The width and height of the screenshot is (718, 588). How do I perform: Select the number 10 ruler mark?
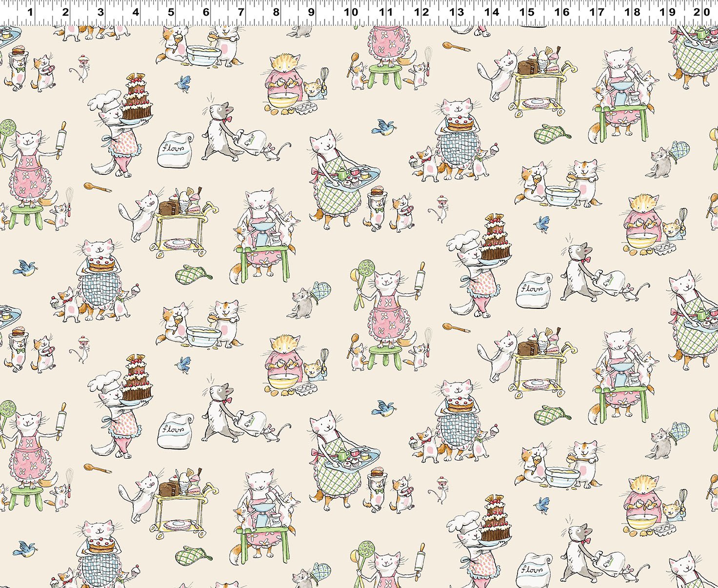pos(351,12)
